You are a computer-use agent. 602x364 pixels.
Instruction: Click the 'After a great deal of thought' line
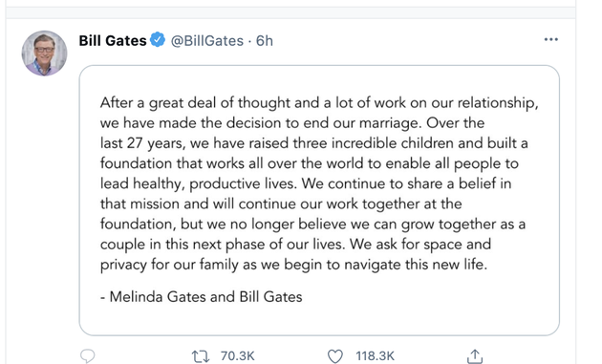pos(319,103)
